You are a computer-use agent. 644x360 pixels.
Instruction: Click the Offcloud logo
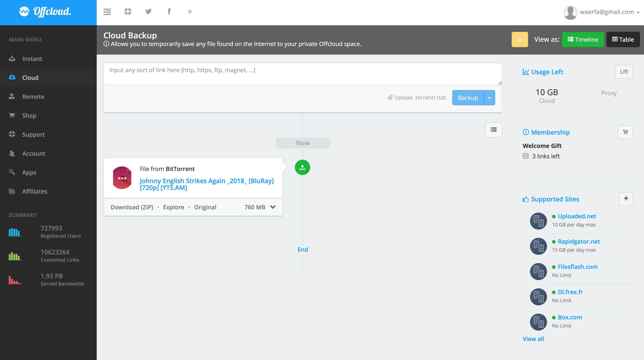pos(45,12)
